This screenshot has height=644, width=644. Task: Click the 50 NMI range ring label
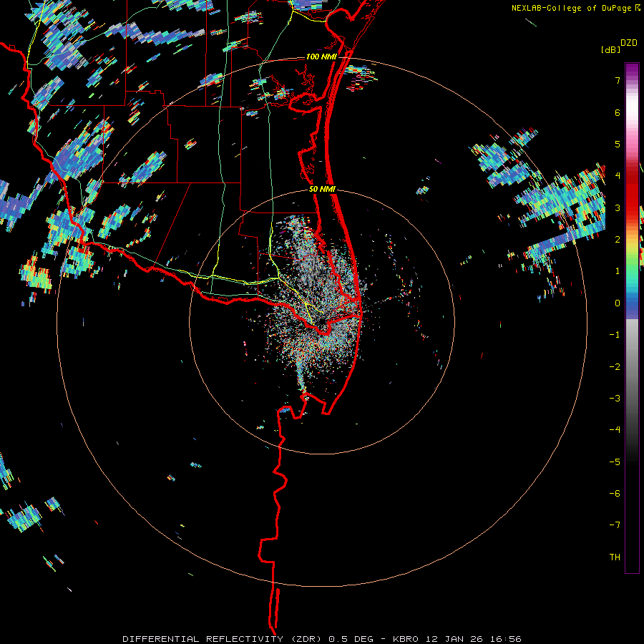point(322,190)
